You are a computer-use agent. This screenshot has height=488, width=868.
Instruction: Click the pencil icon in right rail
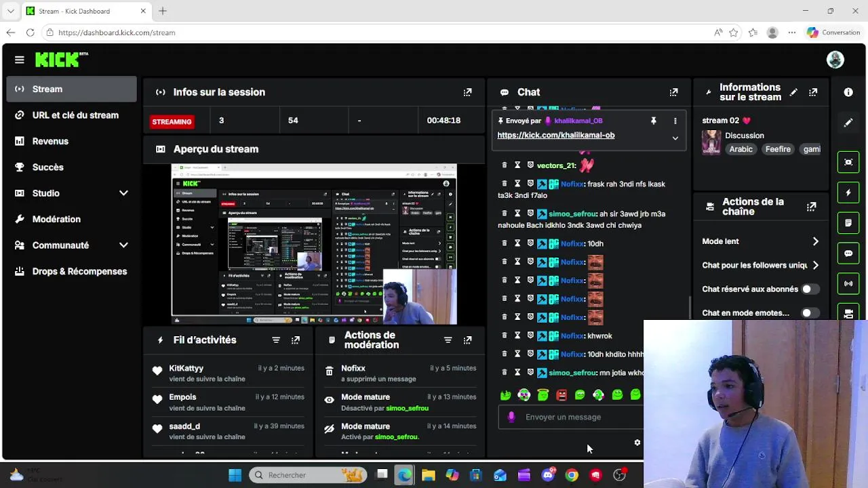tap(848, 123)
